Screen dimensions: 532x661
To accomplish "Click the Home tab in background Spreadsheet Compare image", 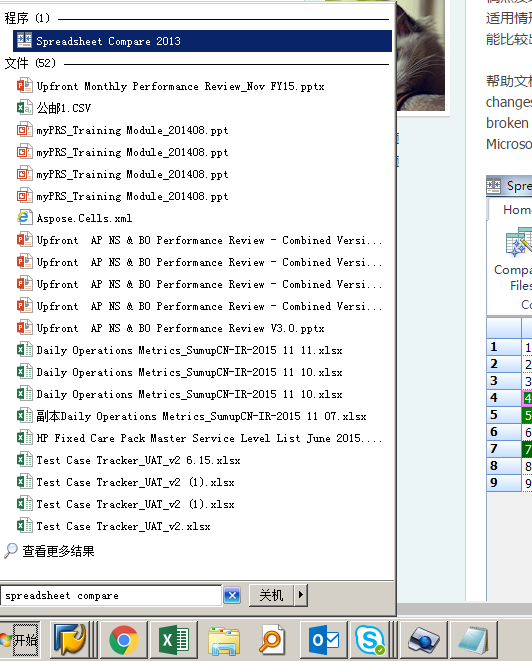I will [x=517, y=210].
